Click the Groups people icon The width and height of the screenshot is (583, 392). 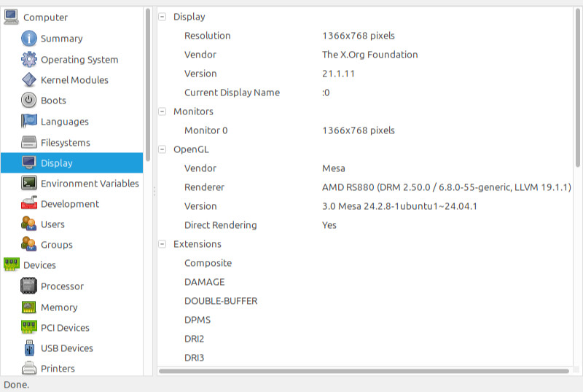point(29,245)
